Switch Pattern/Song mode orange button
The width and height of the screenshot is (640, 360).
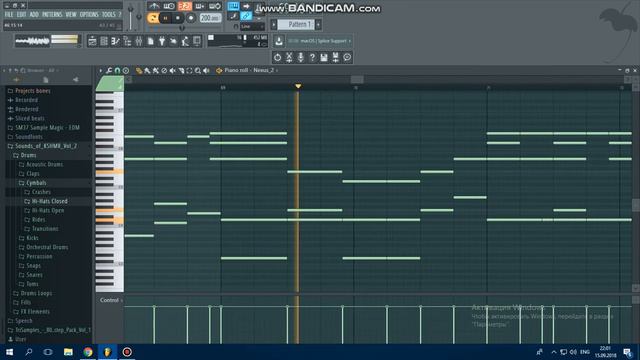pyautogui.click(x=153, y=18)
